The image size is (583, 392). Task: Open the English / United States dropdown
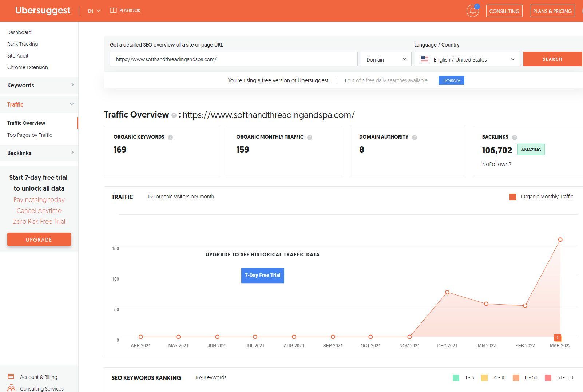[467, 59]
